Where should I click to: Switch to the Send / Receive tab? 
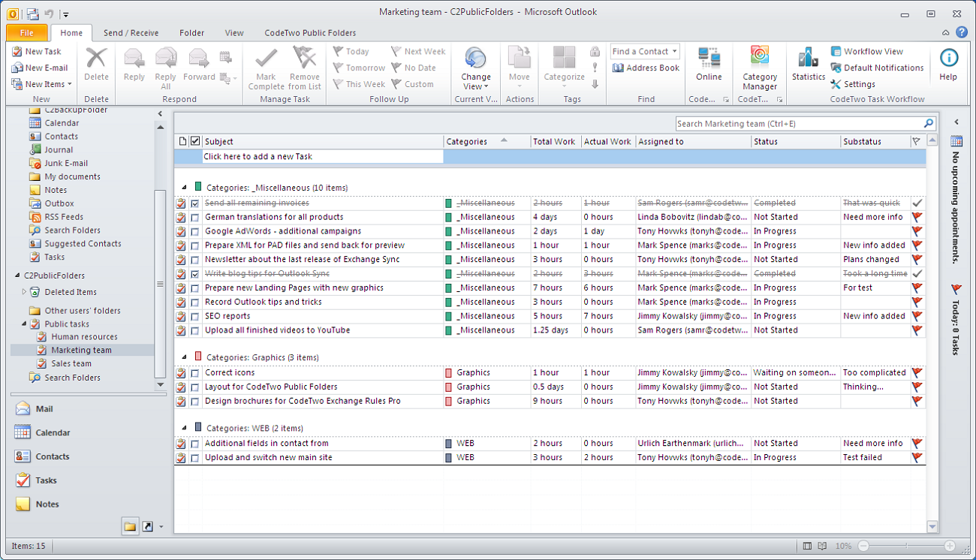(x=131, y=33)
